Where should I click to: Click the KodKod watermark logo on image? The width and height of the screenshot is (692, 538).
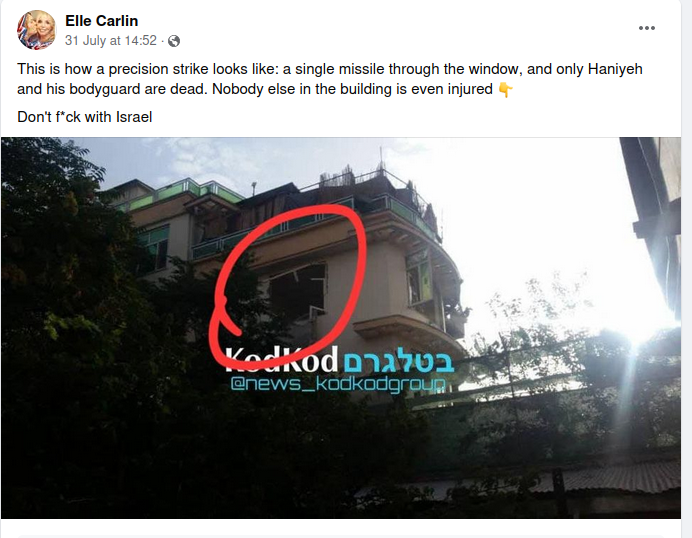click(282, 360)
